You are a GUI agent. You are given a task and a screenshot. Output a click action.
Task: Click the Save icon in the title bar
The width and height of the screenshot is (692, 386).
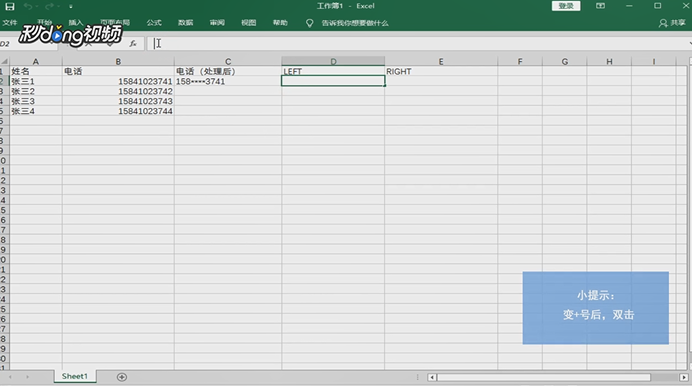(x=10, y=6)
